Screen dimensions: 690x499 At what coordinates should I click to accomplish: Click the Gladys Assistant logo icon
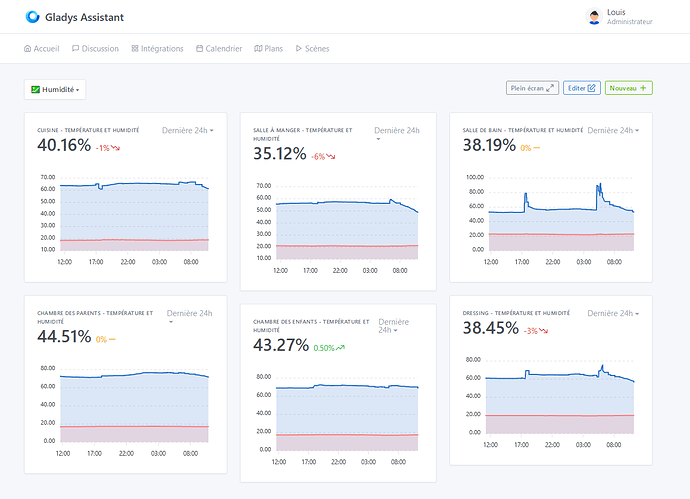pyautogui.click(x=32, y=17)
